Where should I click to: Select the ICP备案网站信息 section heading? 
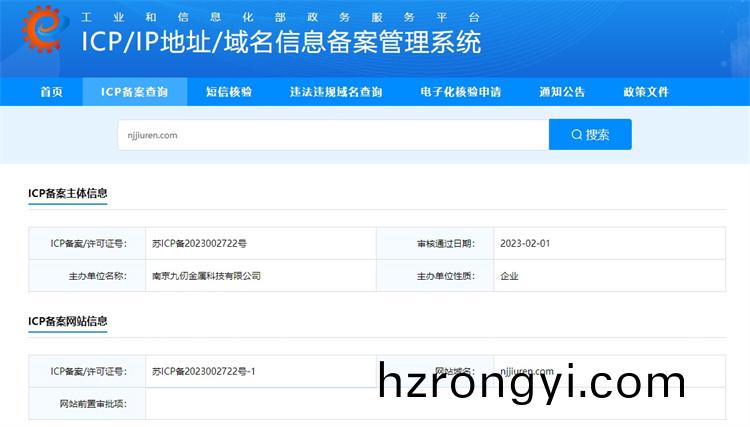coord(67,321)
